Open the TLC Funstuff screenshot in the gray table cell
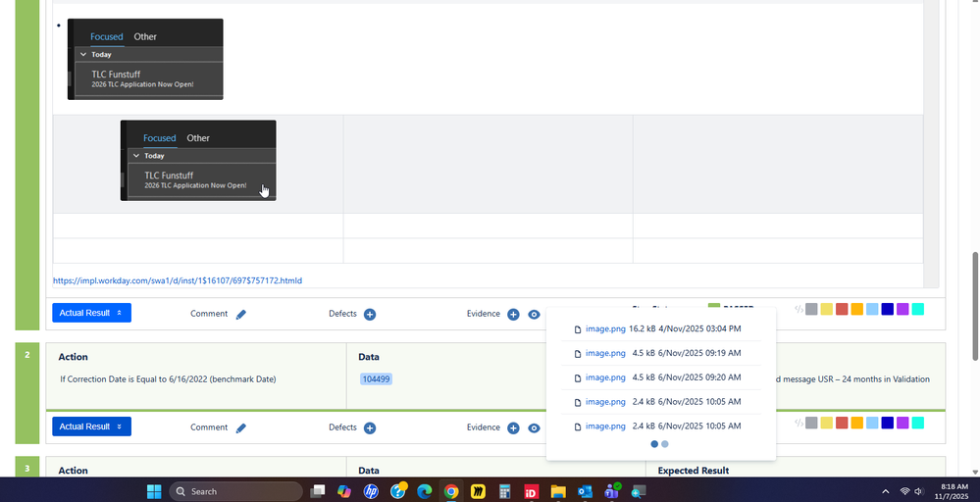980x502 pixels. [198, 161]
